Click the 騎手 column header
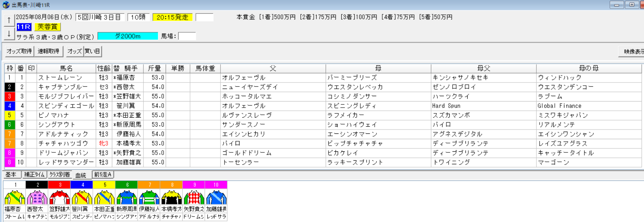Screen dimensions: 644x222 pyautogui.click(x=131, y=68)
